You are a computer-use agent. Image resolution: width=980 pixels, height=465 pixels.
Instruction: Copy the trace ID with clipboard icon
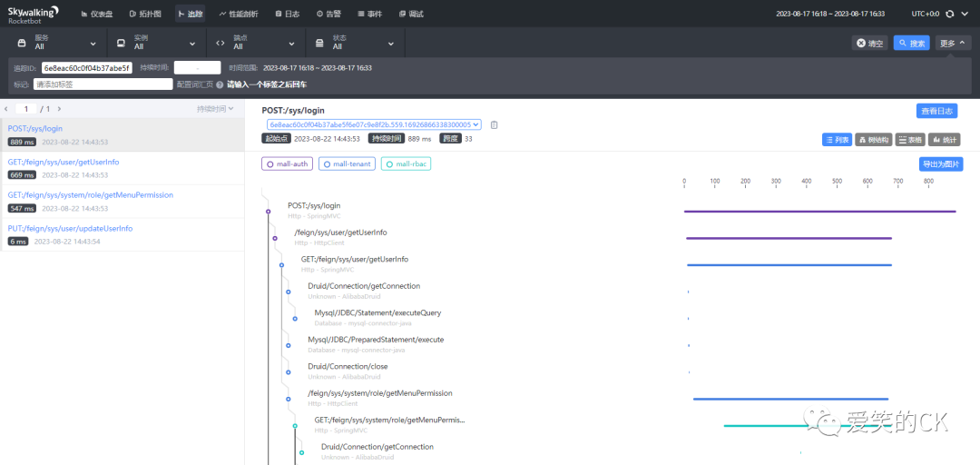(x=494, y=124)
